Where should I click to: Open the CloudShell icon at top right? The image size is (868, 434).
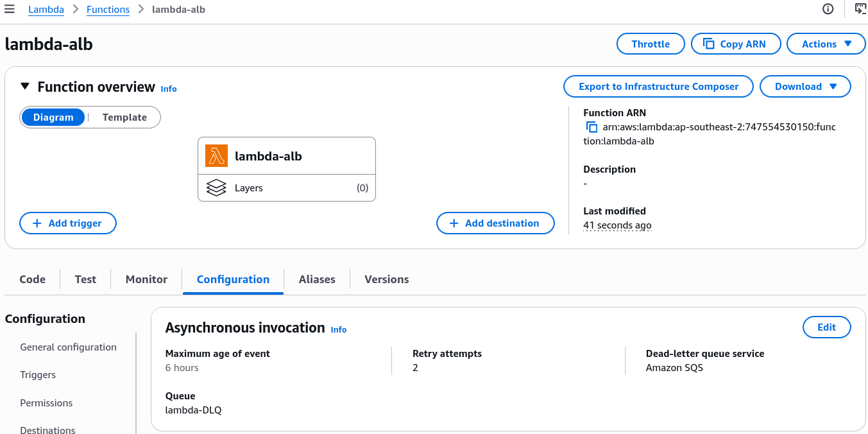[x=860, y=9]
